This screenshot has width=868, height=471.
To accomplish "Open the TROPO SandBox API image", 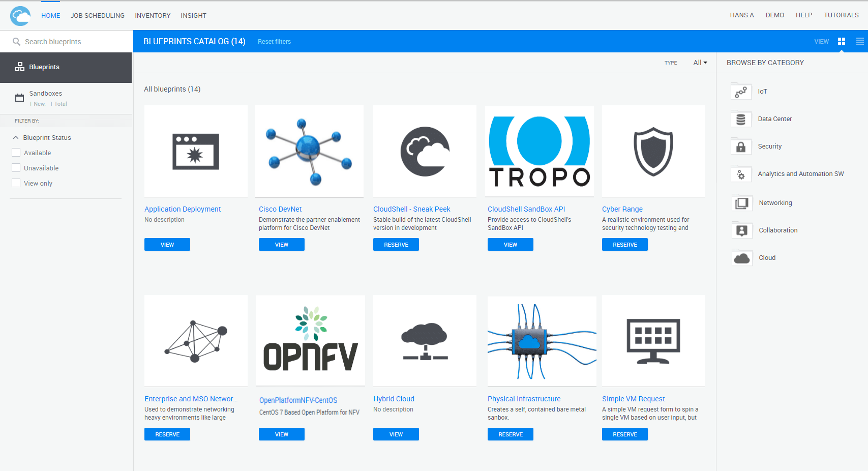I will 540,151.
